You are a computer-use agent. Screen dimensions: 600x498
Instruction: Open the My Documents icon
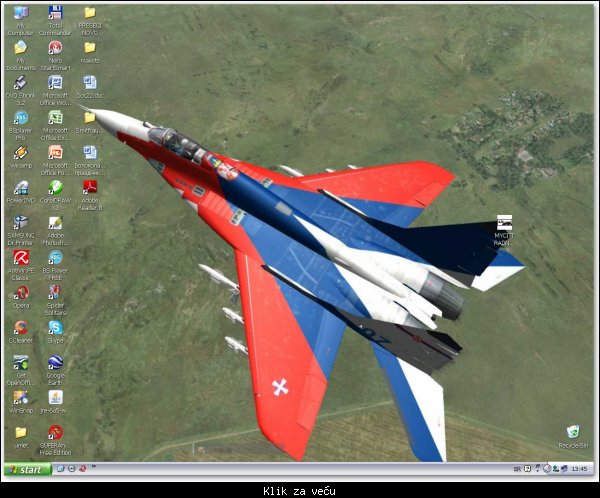(21, 55)
